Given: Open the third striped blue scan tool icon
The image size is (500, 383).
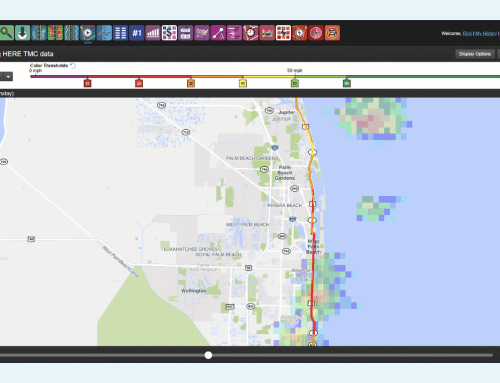Looking at the screenshot, I should click(71, 33).
